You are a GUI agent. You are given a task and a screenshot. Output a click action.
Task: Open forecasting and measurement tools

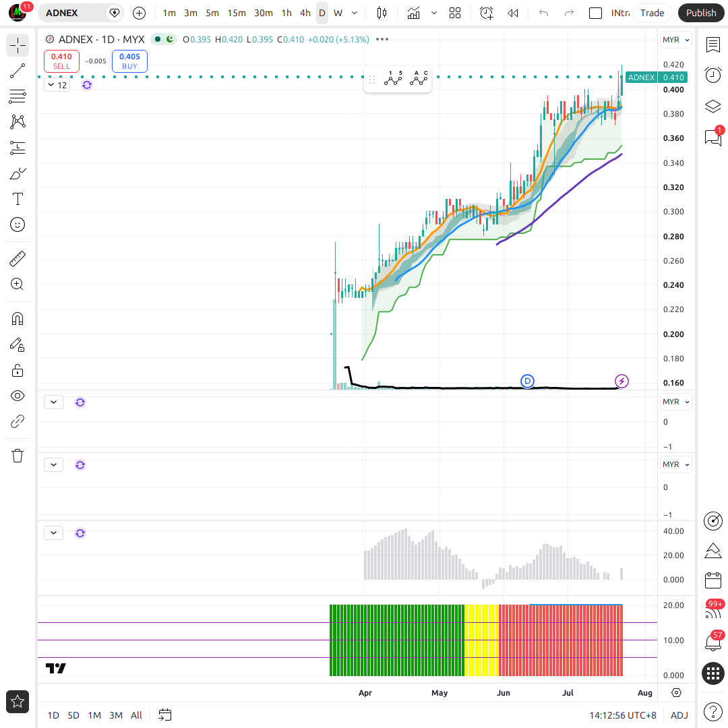tap(18, 148)
